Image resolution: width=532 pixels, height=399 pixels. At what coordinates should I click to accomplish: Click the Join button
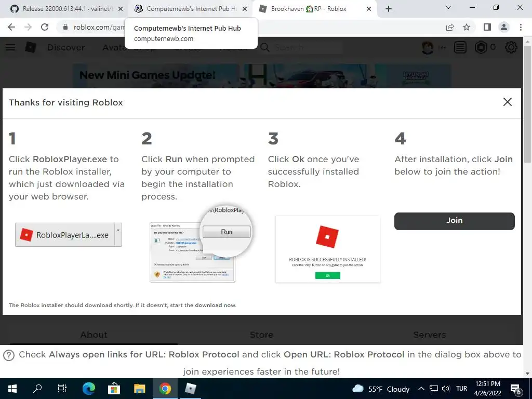[454, 221]
